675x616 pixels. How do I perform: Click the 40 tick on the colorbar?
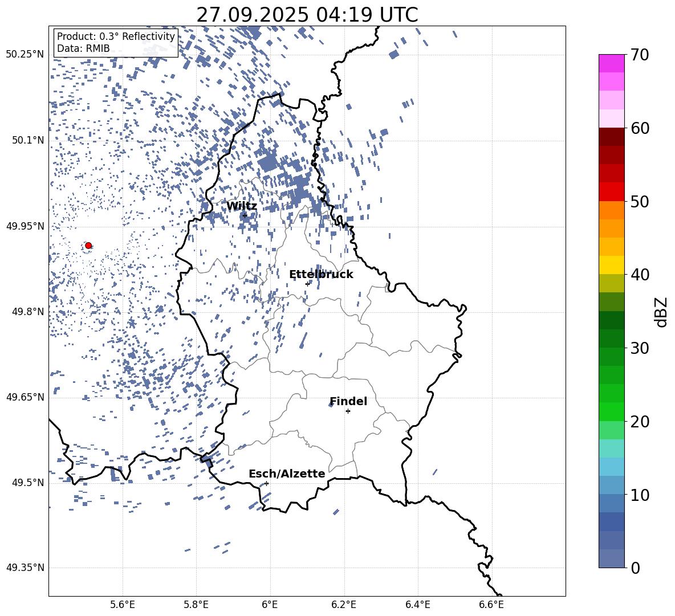639,275
